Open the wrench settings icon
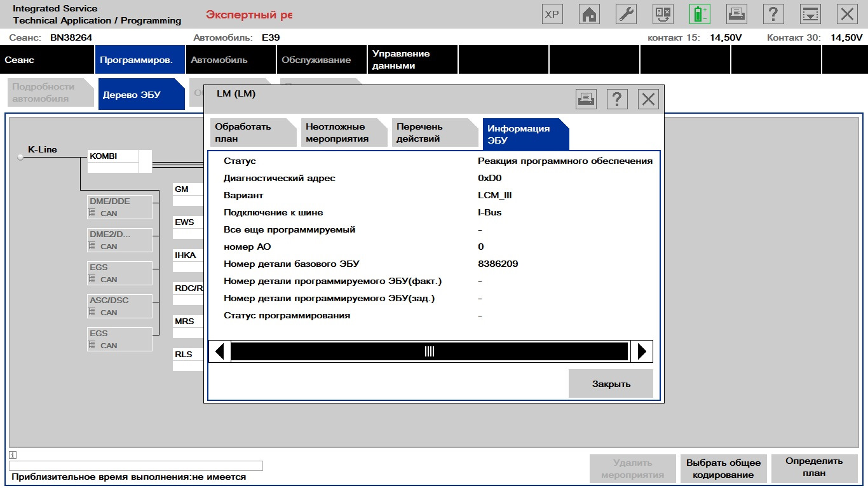Screen dimensions: 868x488 [627, 15]
